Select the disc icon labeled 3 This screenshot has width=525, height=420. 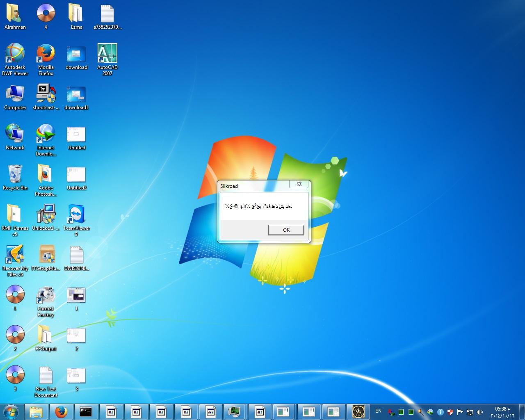point(15,378)
